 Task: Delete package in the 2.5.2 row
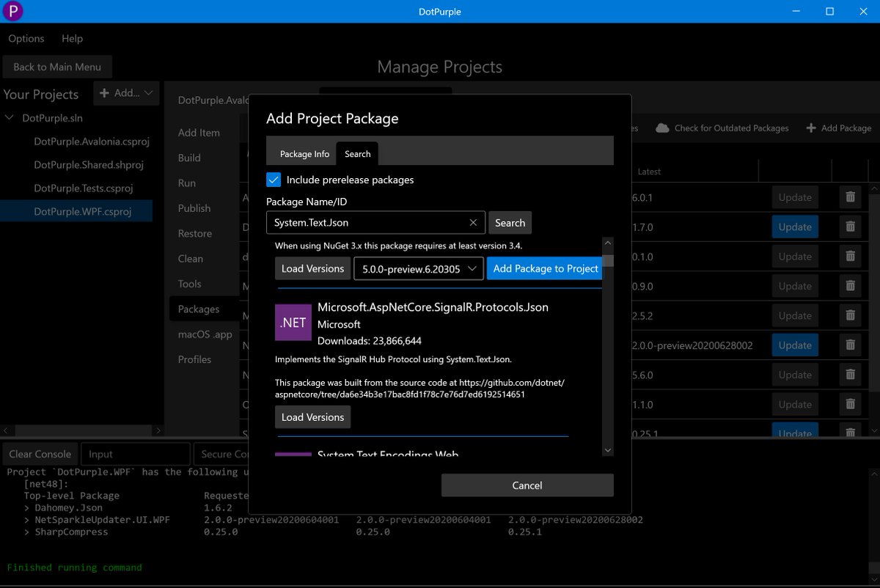click(850, 316)
